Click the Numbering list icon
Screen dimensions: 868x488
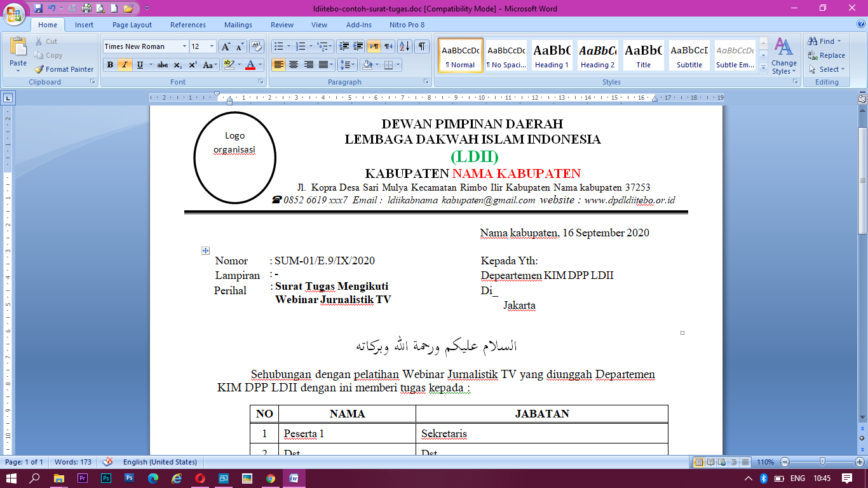301,46
